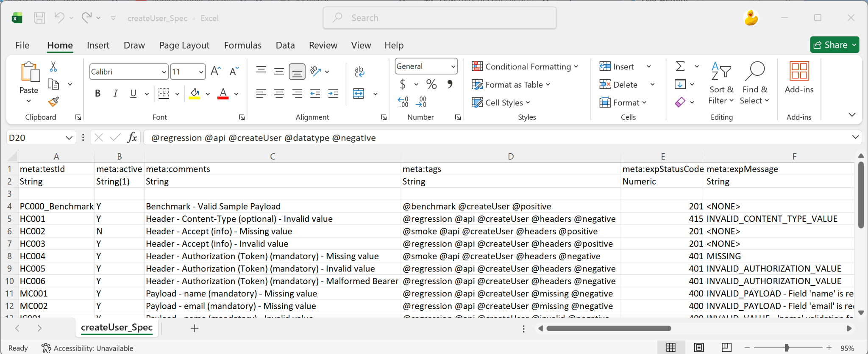The height and width of the screenshot is (354, 868).
Task: Open the font size dropdown
Action: click(201, 72)
